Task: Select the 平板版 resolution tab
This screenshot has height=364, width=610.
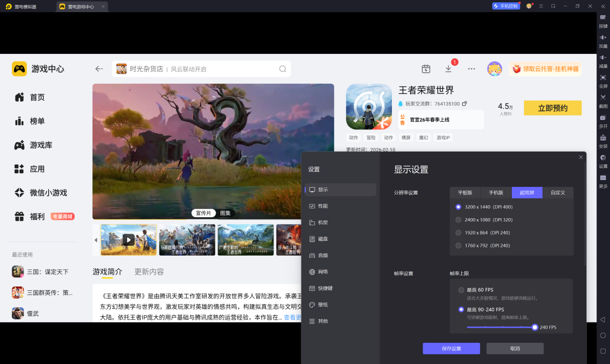Action: point(465,193)
